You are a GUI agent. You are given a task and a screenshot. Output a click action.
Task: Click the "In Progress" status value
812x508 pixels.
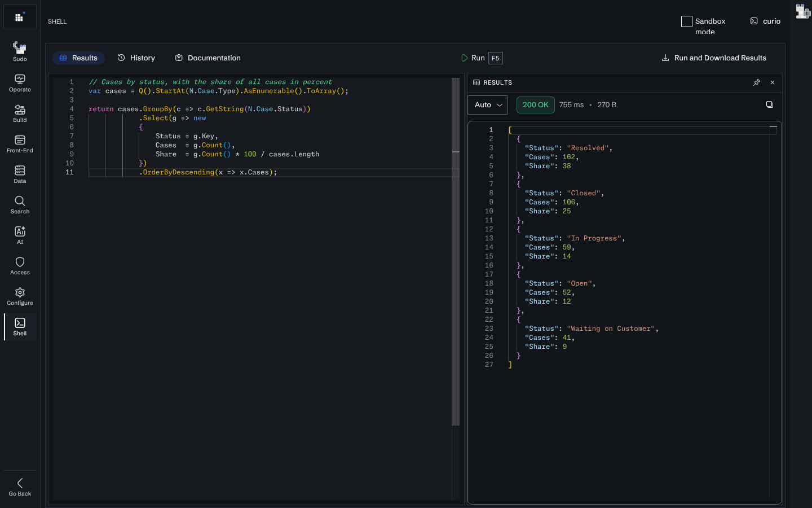594,238
